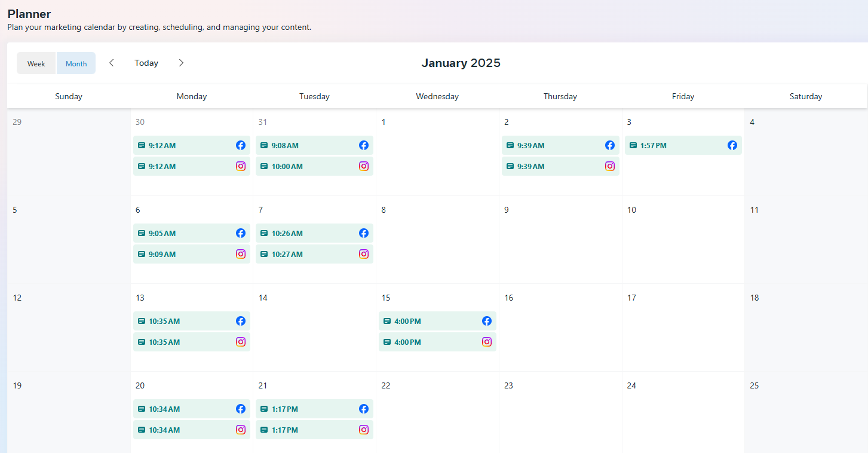
Task: Open the 10:34 AM Facebook post on January 20
Action: (179, 409)
